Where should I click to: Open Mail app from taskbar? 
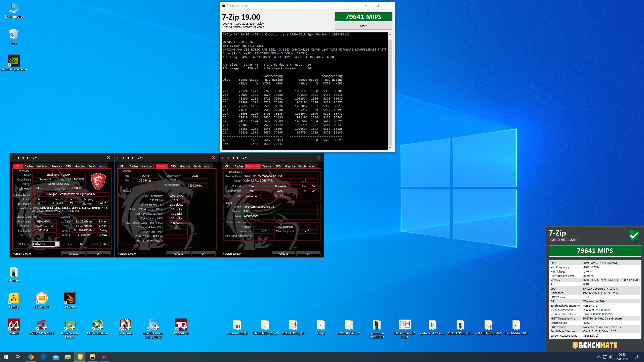tap(55, 357)
